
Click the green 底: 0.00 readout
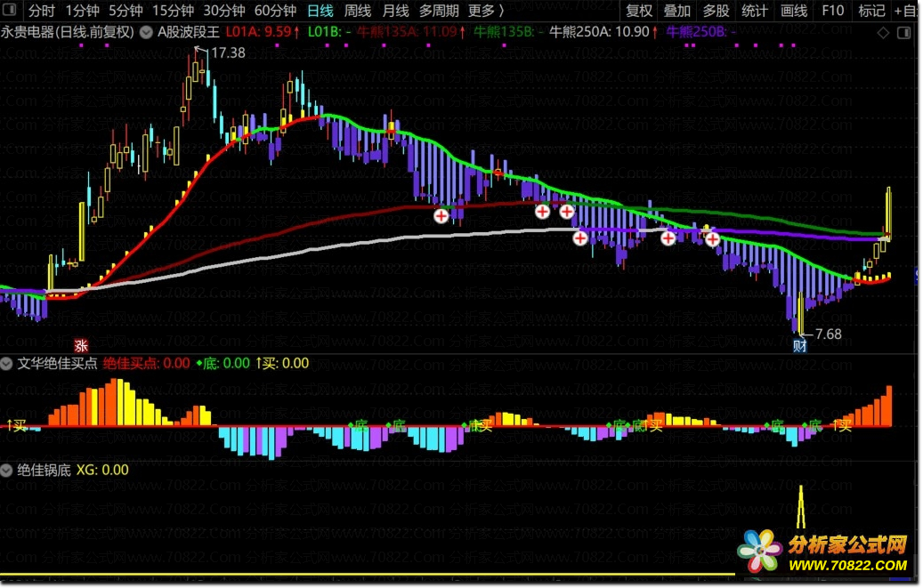(x=223, y=363)
